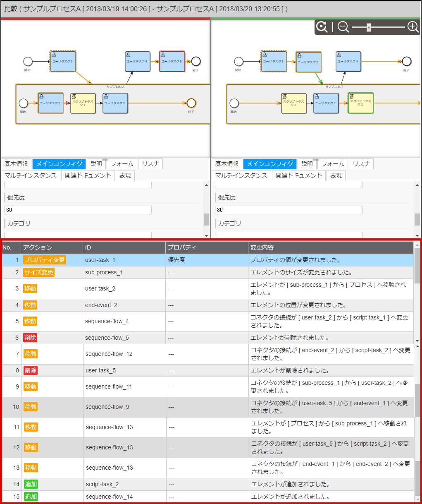Select red-bordered ユーザタスク5 node in left diagram
This screenshot has height=504, width=422.
[172, 61]
